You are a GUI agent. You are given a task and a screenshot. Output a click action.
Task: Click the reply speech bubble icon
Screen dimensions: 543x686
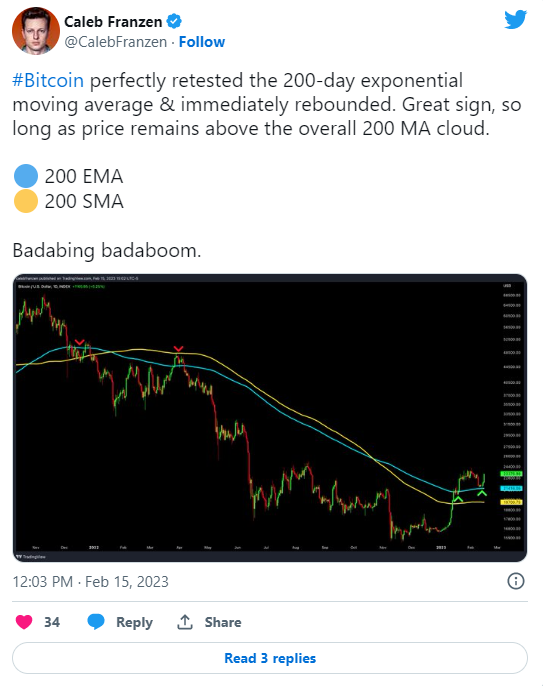(x=96, y=622)
